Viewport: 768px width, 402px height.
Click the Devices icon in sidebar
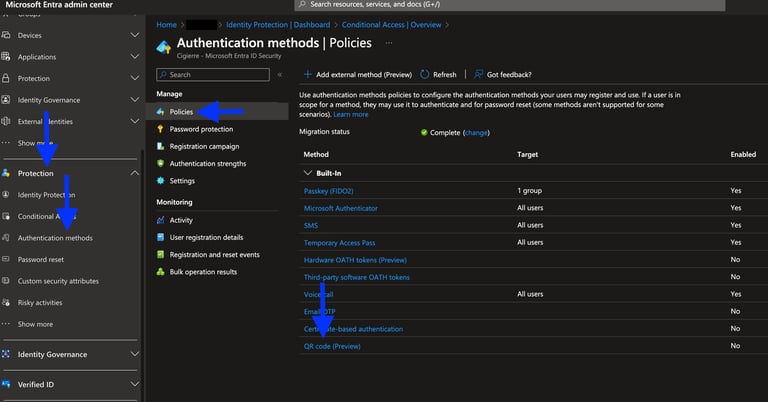6,35
